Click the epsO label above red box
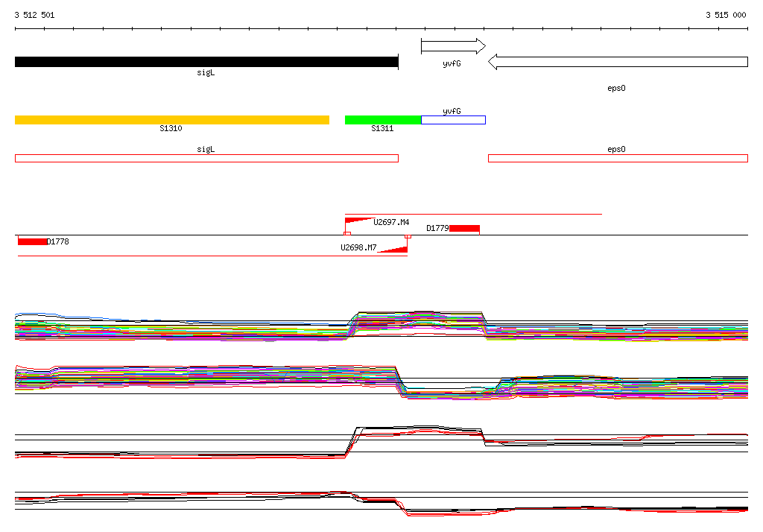Image resolution: width=763 pixels, height=532 pixels. (x=616, y=150)
